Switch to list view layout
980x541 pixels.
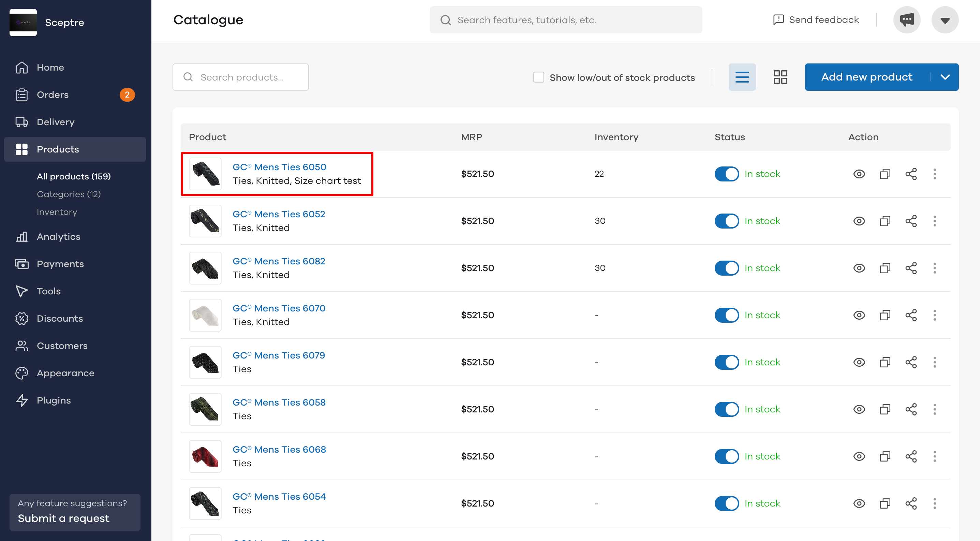pos(742,77)
